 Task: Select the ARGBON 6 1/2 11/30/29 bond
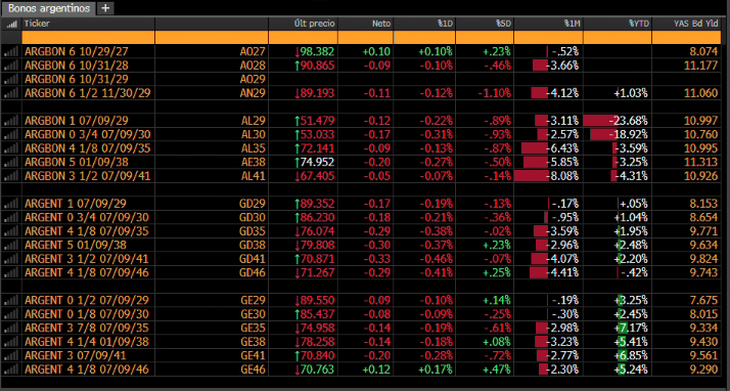[x=88, y=93]
